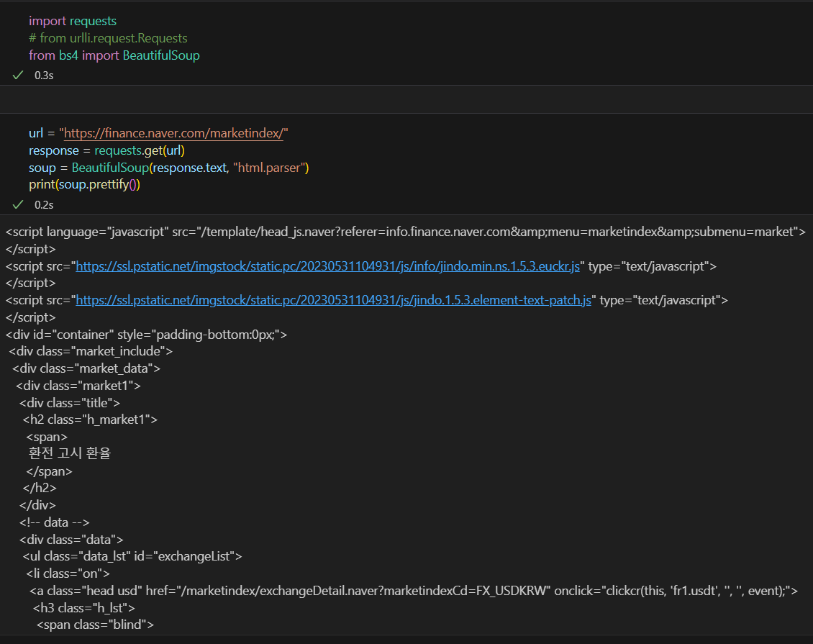Click the print(soup.prettify()) line

(84, 185)
